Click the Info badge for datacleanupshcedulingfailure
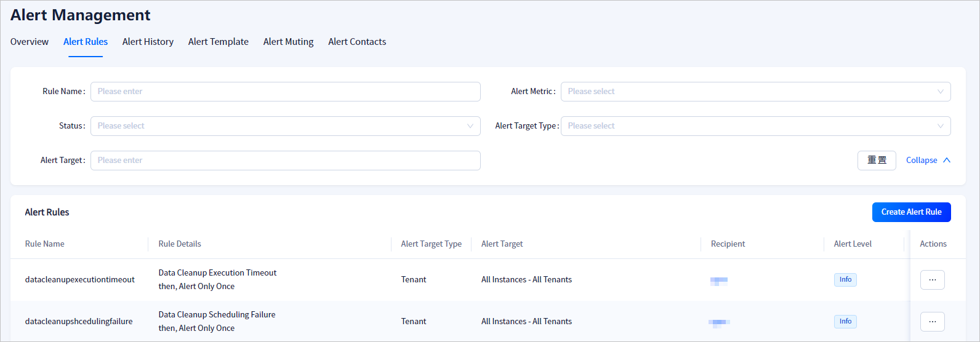This screenshot has height=342, width=980. click(845, 322)
